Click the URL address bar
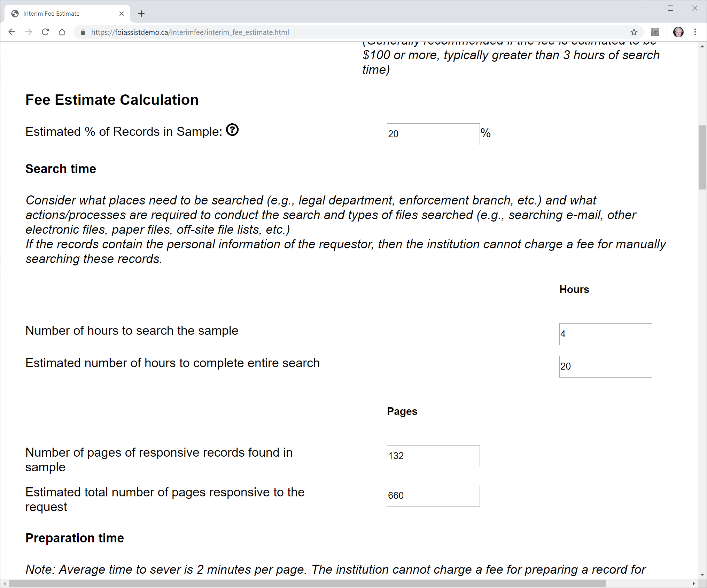This screenshot has height=588, width=707. pyautogui.click(x=348, y=32)
